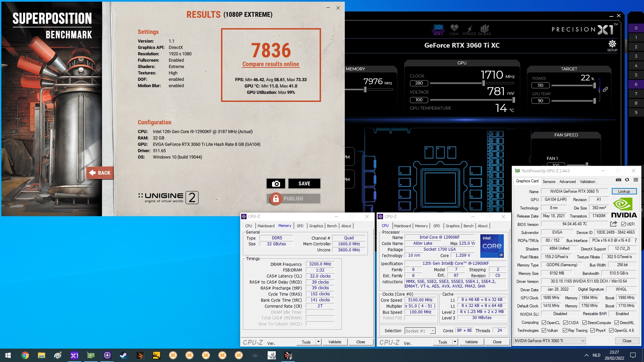Viewport: 644px width, 362px height.
Task: Show hidden system tray icons
Action: (586, 355)
